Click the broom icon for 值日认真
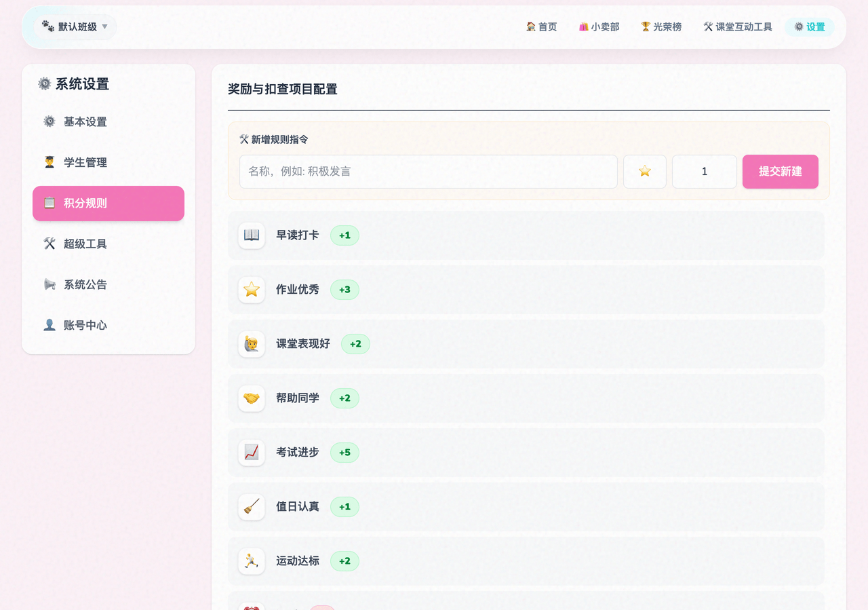 252,507
